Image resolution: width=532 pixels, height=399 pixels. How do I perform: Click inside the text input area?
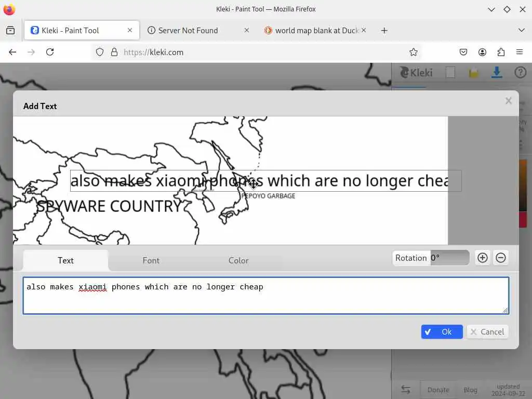(266, 296)
